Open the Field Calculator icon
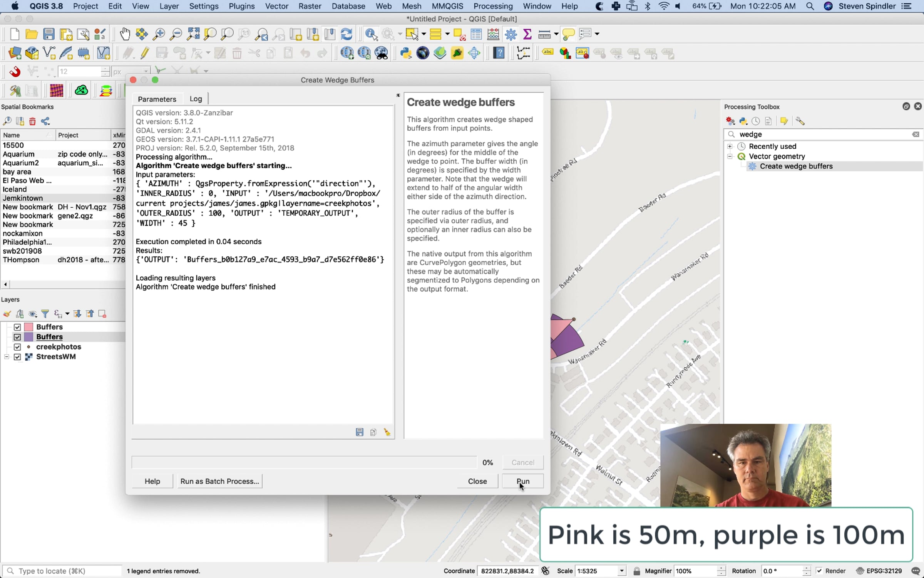Image resolution: width=924 pixels, height=578 pixels. click(x=493, y=34)
